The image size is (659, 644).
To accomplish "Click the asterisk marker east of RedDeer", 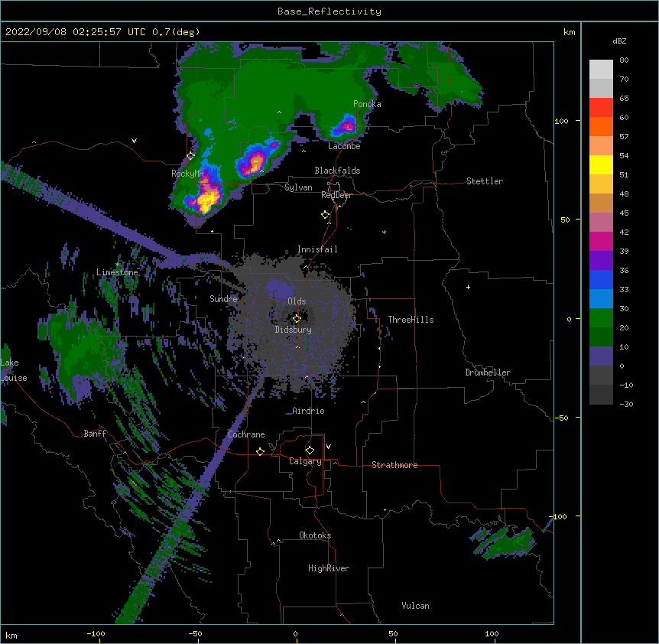I will tap(384, 232).
